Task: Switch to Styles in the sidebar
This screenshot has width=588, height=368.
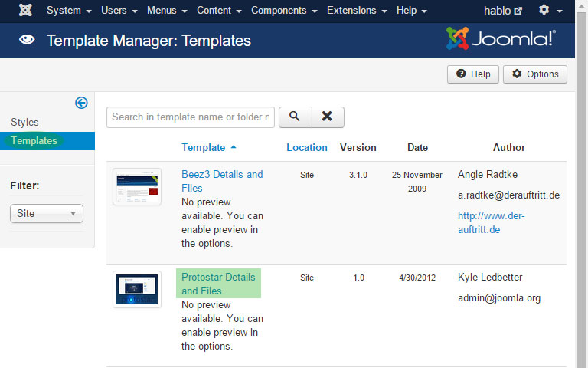Action: pos(24,122)
